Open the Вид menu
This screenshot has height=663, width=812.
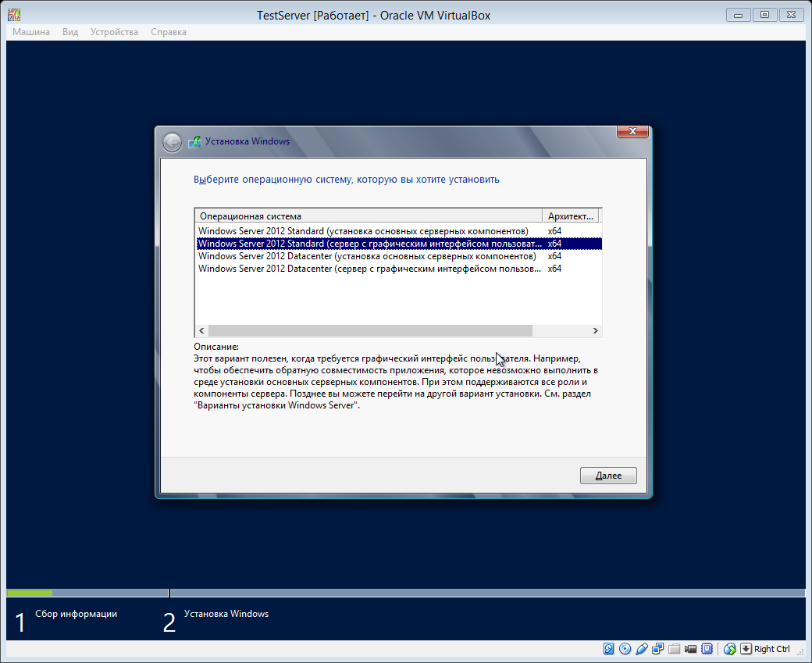[x=70, y=31]
